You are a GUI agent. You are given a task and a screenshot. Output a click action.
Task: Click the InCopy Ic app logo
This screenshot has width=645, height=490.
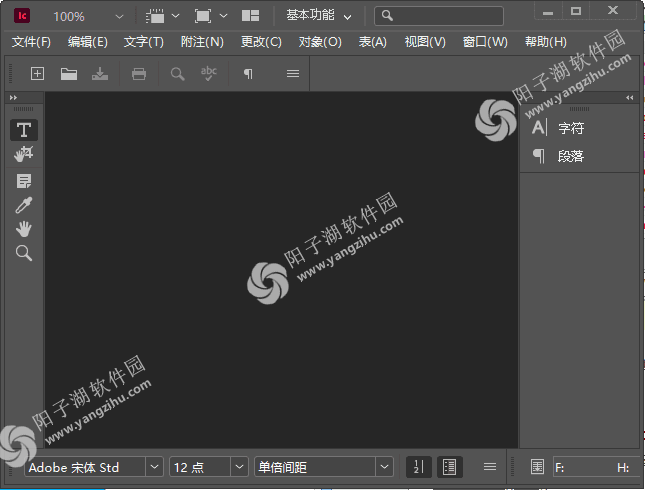pos(22,16)
